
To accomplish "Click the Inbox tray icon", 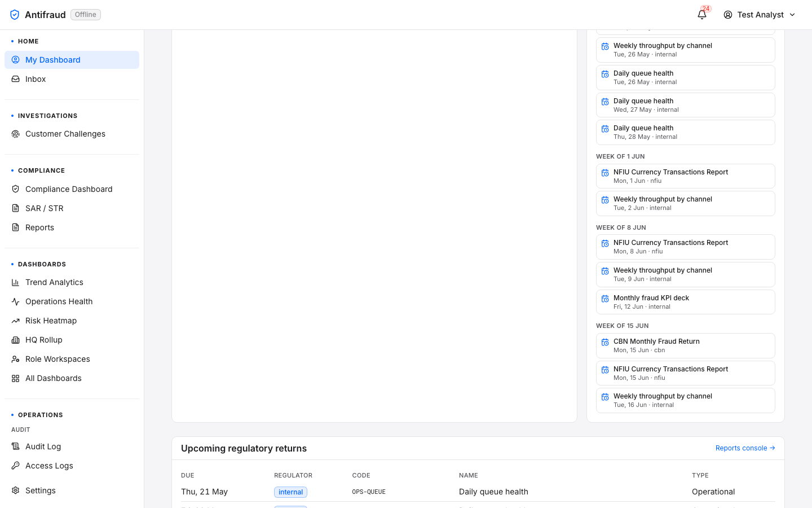I will [x=15, y=79].
